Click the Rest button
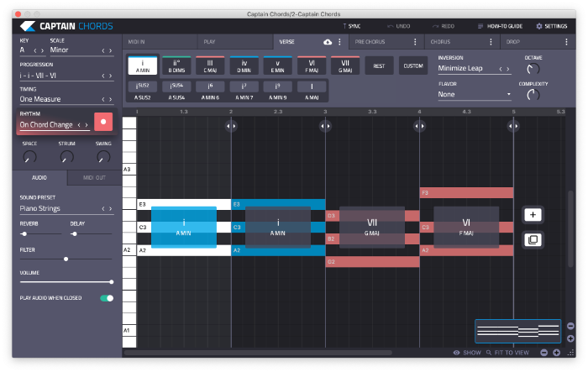Screen dimensions: 588x372 379,66
